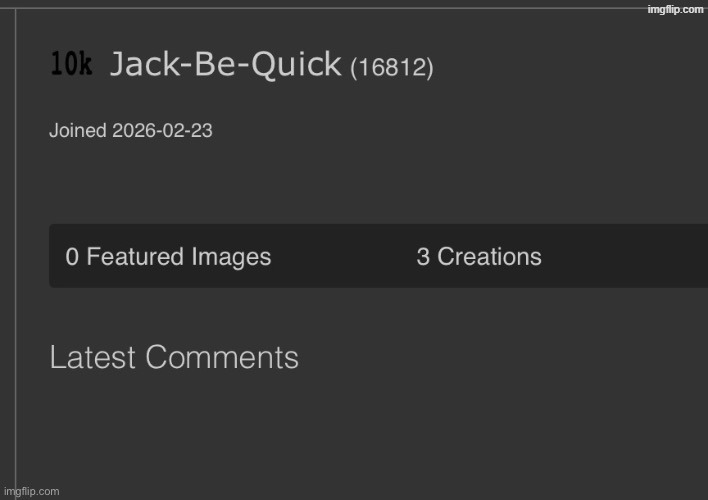
Task: Click the Joined 2026-02-23 date text
Action: click(131, 131)
